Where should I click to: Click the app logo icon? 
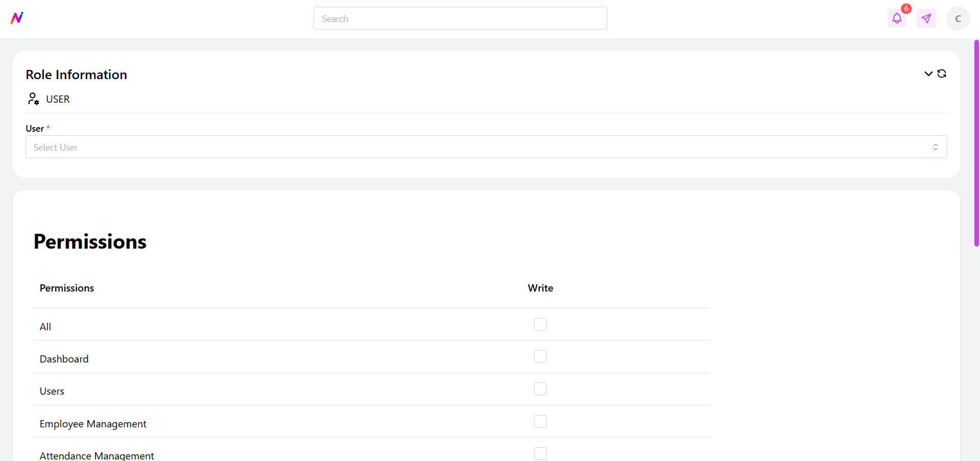[17, 18]
